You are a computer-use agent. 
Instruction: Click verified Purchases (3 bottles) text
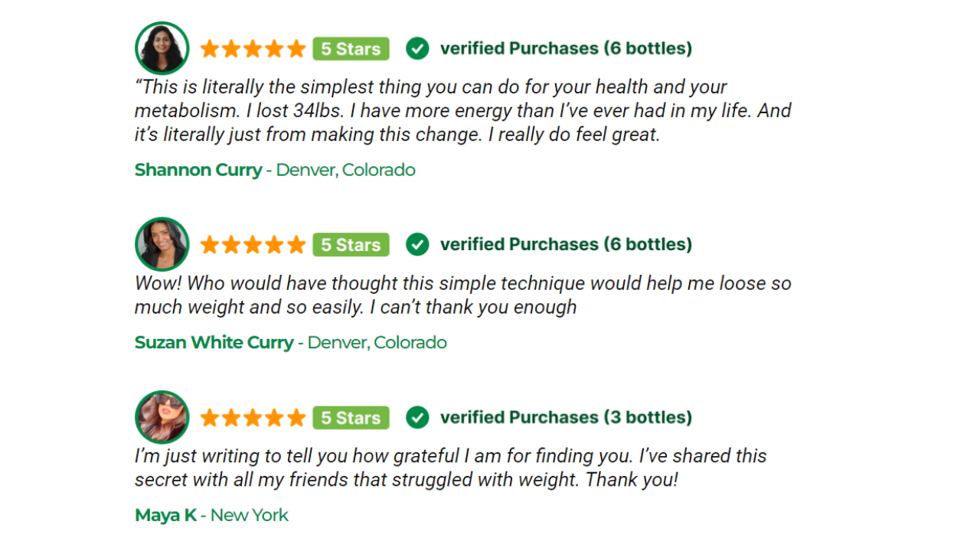(x=566, y=417)
